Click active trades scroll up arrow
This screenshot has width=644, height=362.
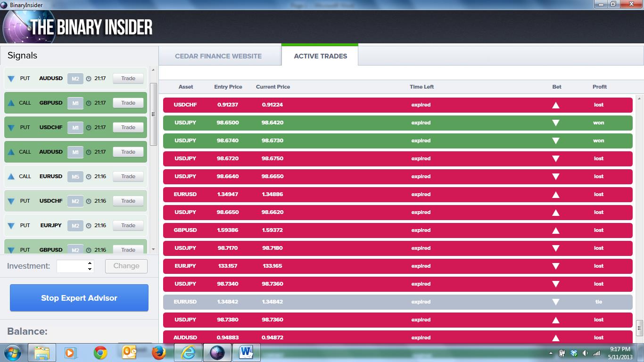pos(639,99)
